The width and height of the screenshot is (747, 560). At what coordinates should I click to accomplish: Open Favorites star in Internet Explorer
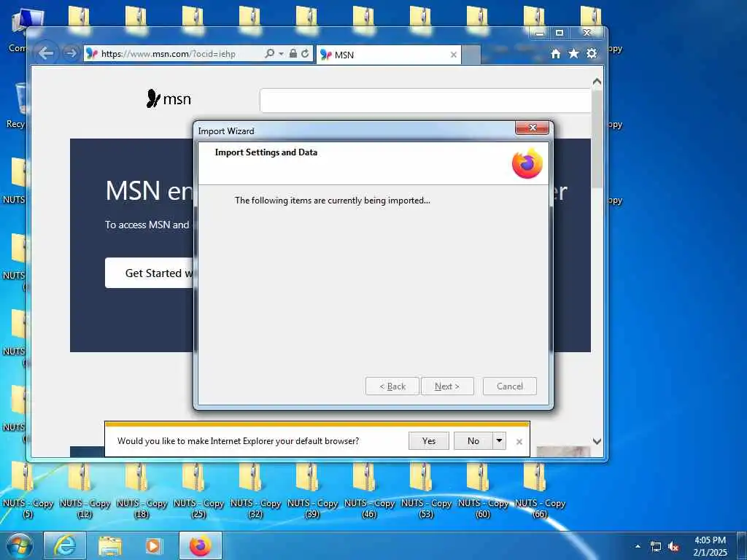pos(573,53)
